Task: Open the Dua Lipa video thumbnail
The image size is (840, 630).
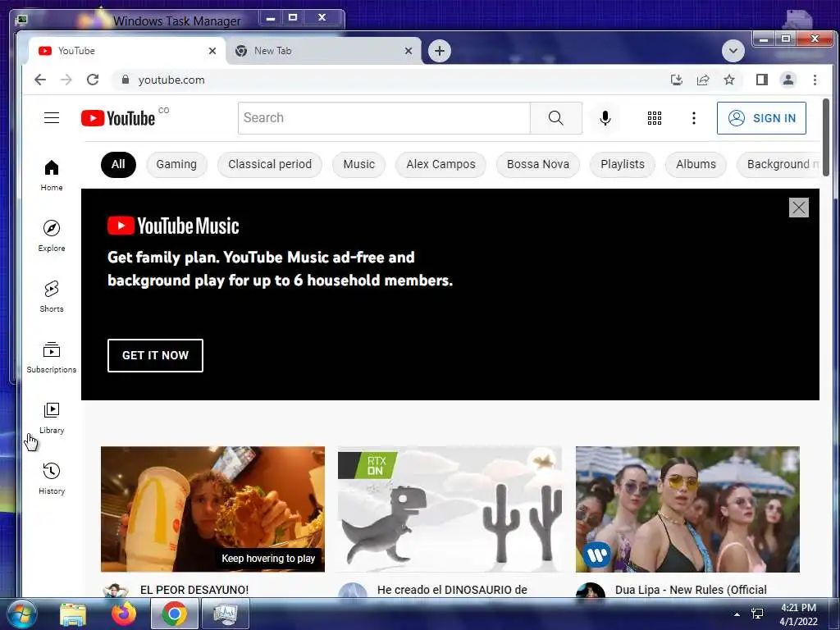Action: coord(688,509)
